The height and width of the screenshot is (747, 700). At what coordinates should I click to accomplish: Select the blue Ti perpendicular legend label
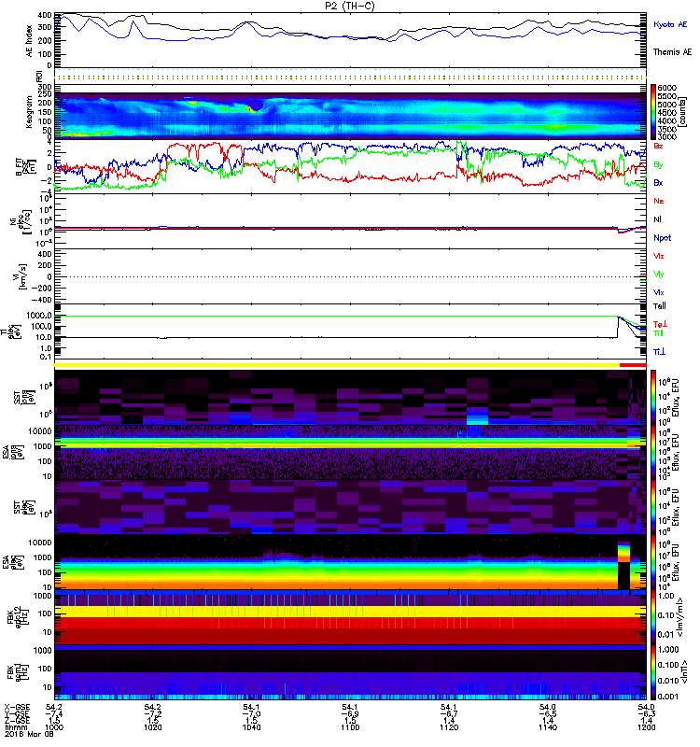(x=659, y=352)
